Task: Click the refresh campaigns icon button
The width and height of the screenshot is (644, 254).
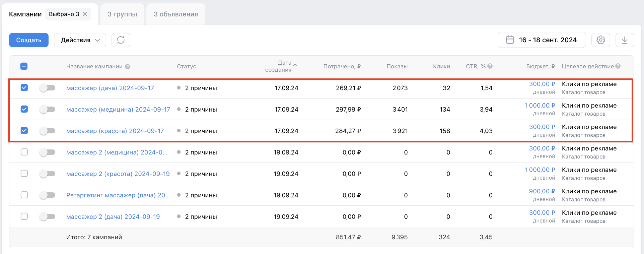Action: [121, 40]
